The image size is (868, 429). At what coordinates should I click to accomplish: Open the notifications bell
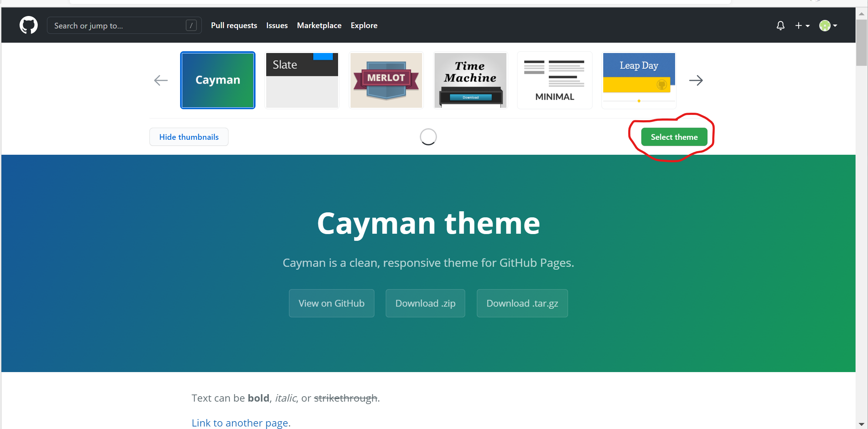(x=780, y=25)
